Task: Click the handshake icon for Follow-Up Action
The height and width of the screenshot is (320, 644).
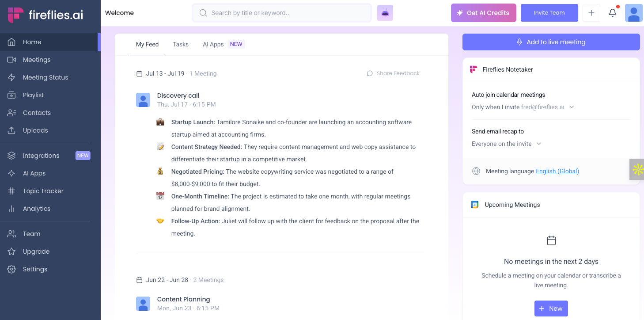Action: [x=160, y=221]
